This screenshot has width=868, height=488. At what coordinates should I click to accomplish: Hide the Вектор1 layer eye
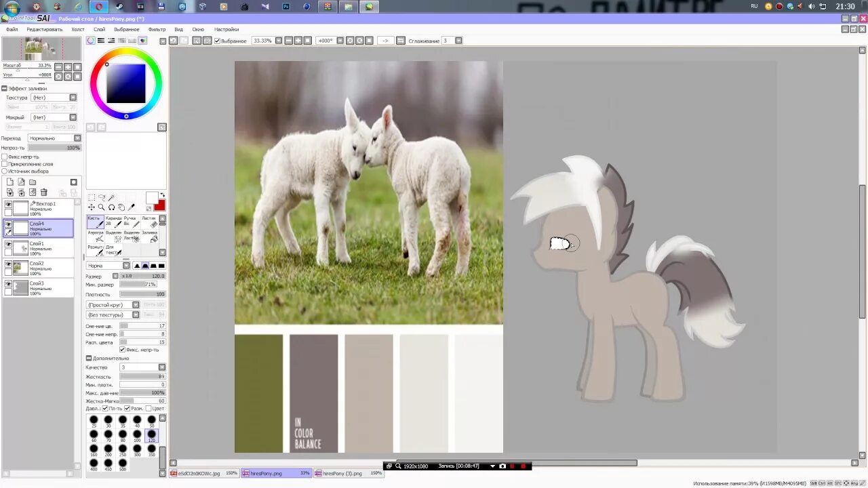coord(8,204)
